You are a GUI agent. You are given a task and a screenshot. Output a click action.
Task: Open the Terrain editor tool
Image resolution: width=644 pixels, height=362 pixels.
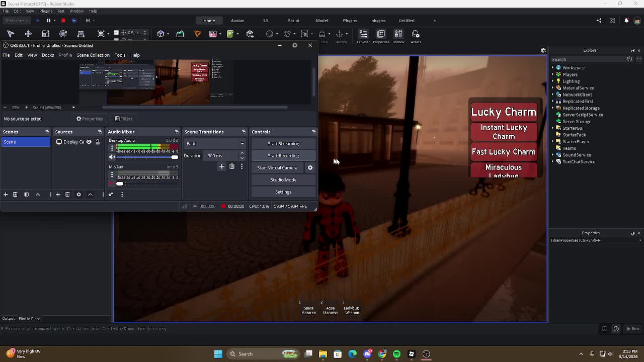click(180, 34)
